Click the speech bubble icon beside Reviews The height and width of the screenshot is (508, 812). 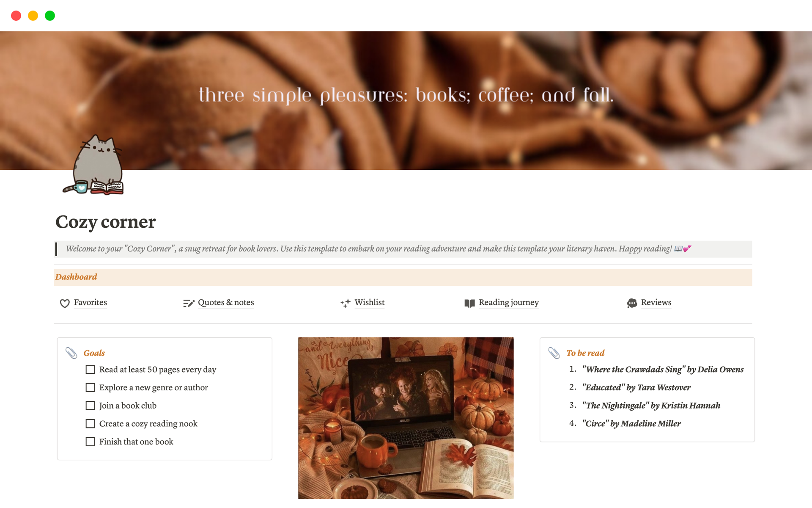[x=632, y=303]
